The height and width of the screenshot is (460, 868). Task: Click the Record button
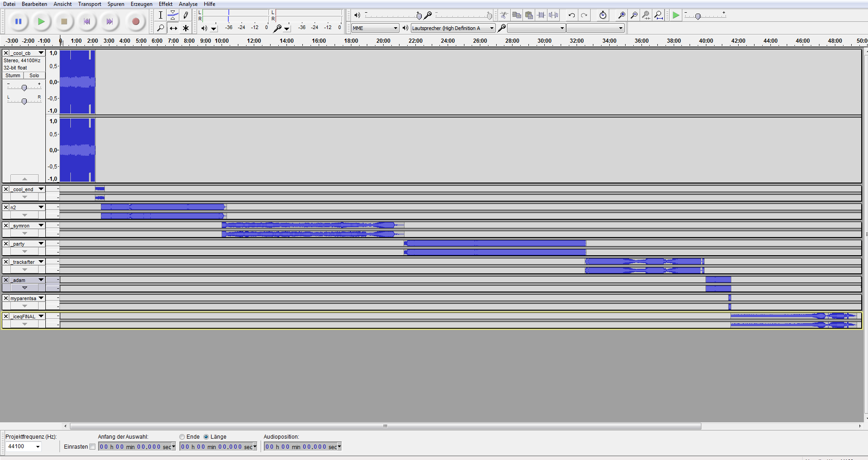click(135, 21)
